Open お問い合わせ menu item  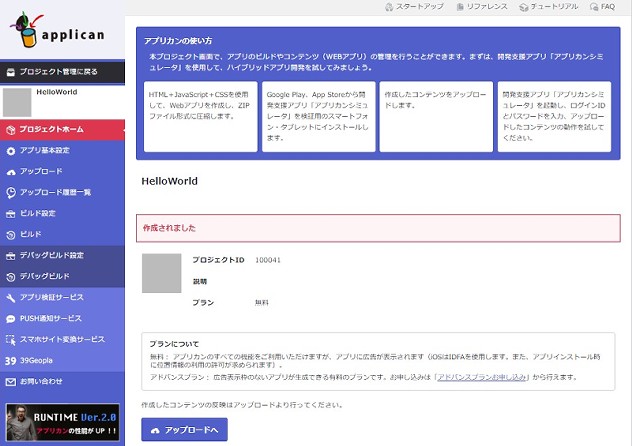(x=62, y=381)
